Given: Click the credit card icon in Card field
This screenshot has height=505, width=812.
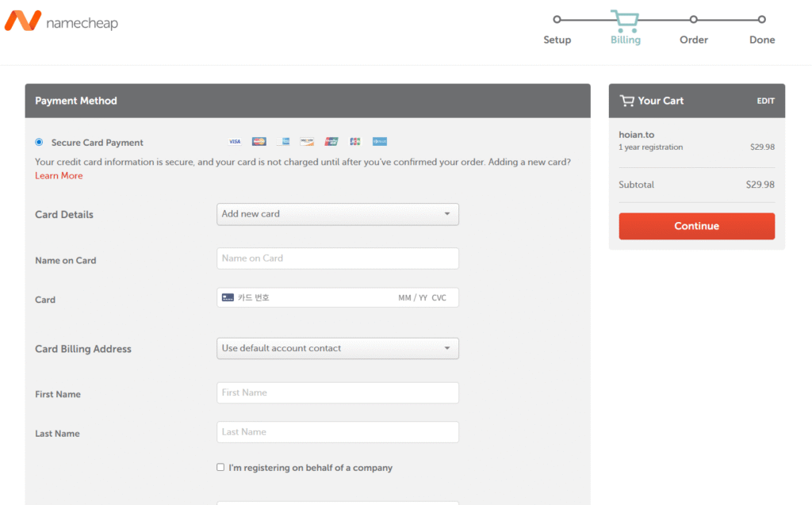Looking at the screenshot, I should (x=228, y=297).
